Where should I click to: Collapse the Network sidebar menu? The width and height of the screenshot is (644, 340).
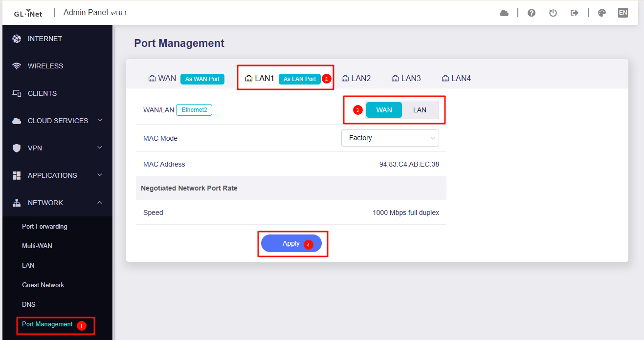(57, 203)
